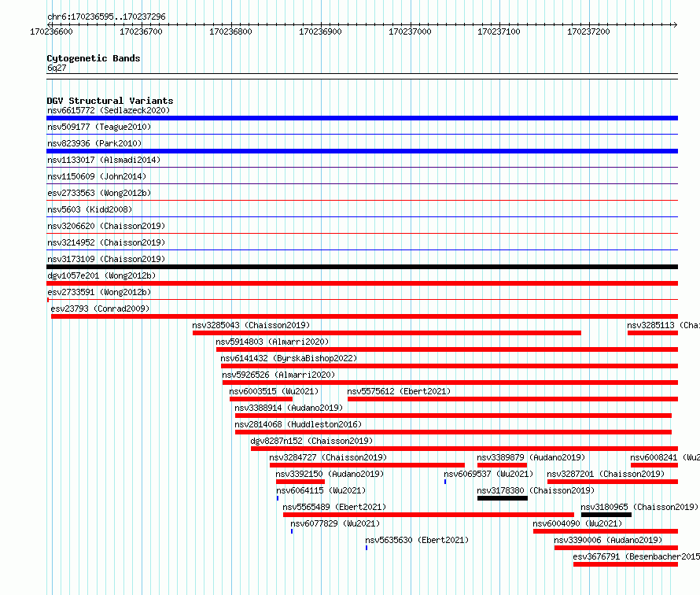Viewport: 700px width, 595px height.
Task: Click esv23793 (Conrad2009) label
Action: click(x=100, y=309)
